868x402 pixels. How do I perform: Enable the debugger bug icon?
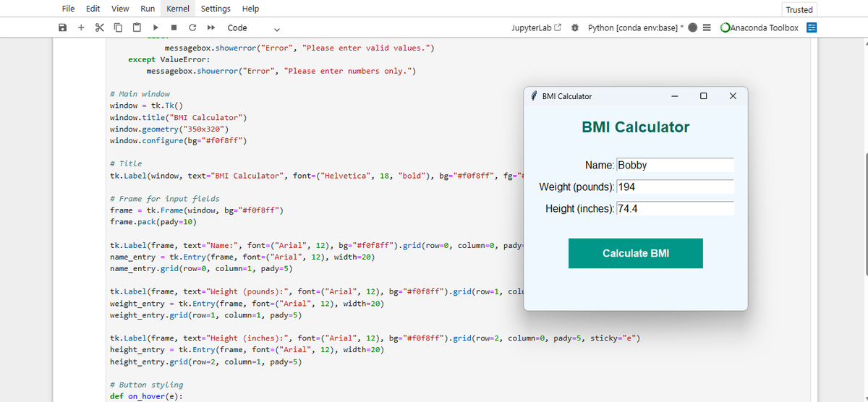574,27
